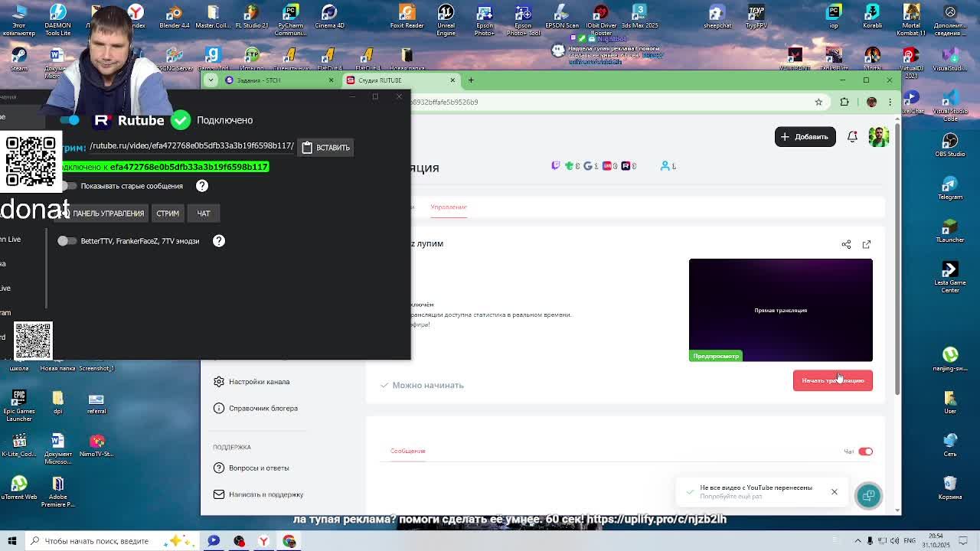Open the browser extensions puzzle icon
Image resolution: width=980 pixels, height=551 pixels.
[844, 102]
